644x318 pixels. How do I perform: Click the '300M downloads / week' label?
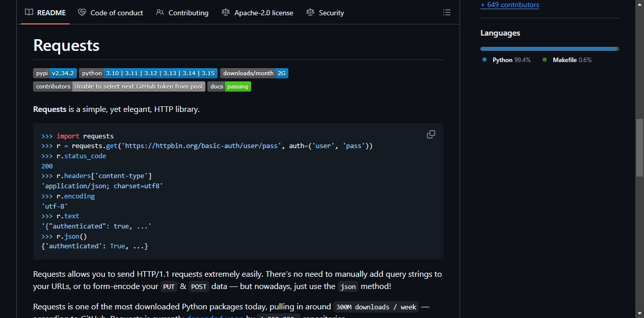[x=377, y=307]
